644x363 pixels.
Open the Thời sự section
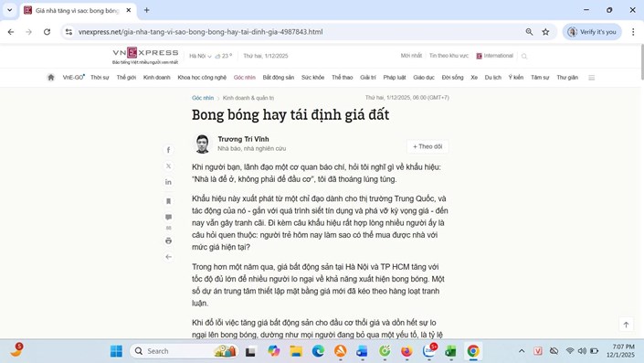click(x=100, y=78)
